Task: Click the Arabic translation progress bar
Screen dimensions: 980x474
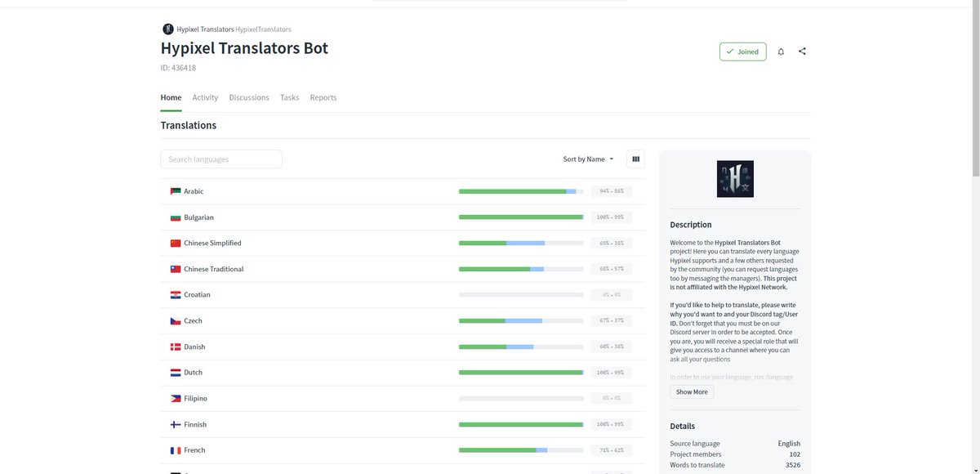Action: [521, 191]
